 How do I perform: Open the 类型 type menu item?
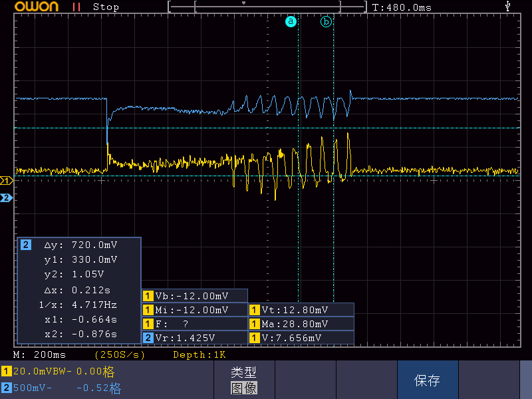(243, 372)
